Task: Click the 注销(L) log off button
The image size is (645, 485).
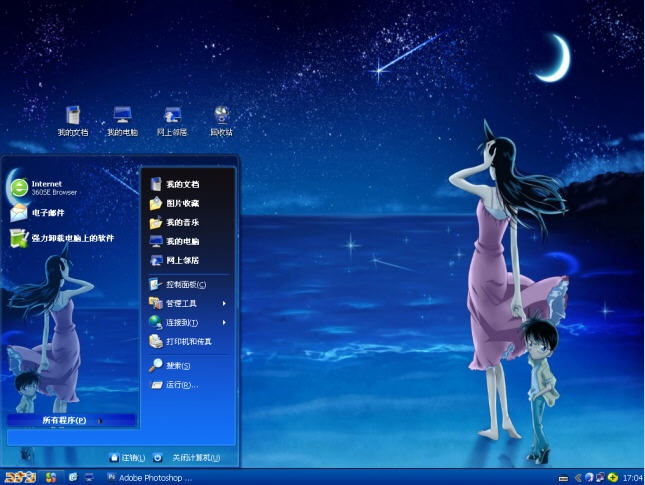Action: 127,457
